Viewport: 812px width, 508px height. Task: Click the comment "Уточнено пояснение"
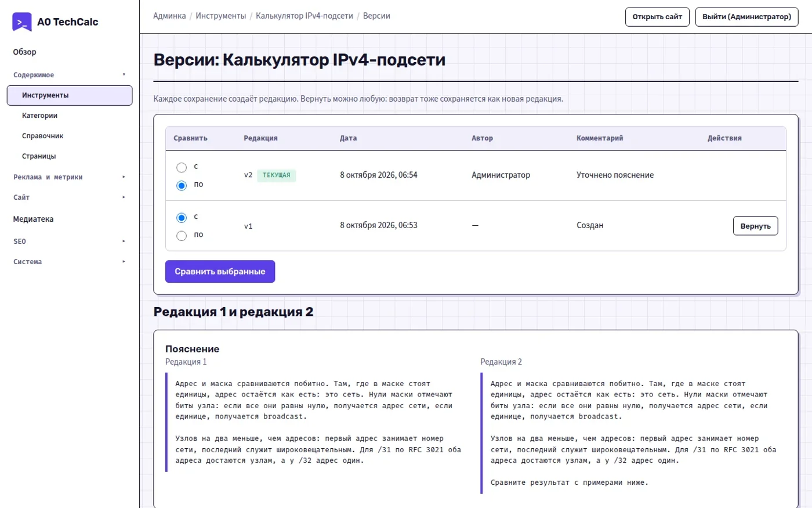click(615, 175)
